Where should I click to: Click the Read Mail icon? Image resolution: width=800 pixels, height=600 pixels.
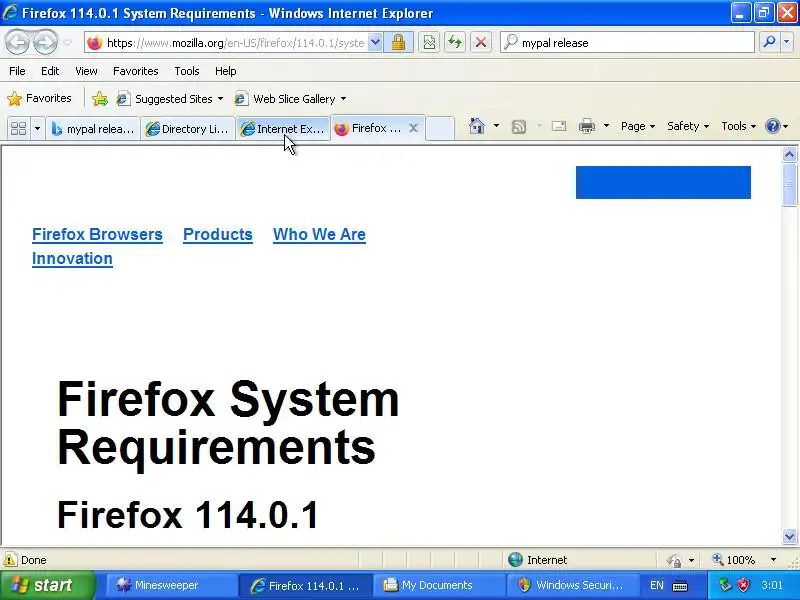559,126
